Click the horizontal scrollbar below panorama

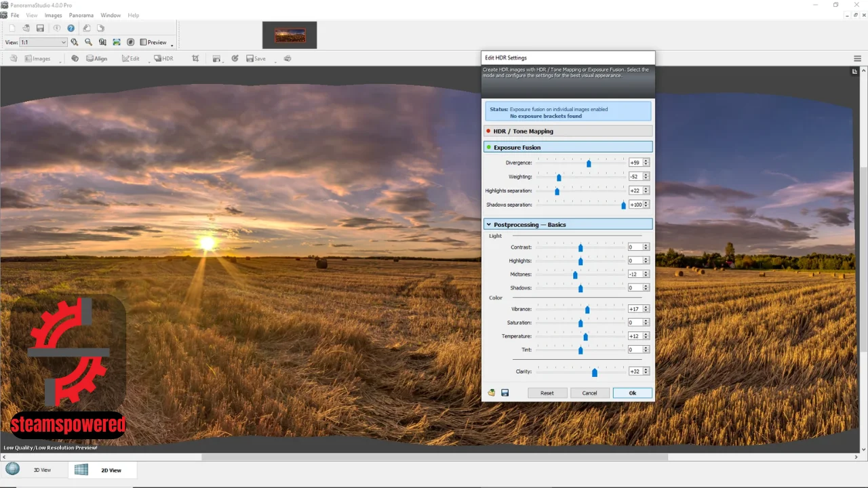click(434, 457)
